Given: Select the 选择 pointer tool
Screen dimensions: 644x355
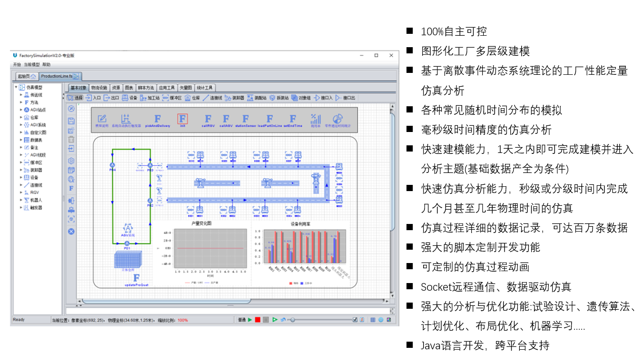Looking at the screenshot, I should pyautogui.click(x=75, y=98).
